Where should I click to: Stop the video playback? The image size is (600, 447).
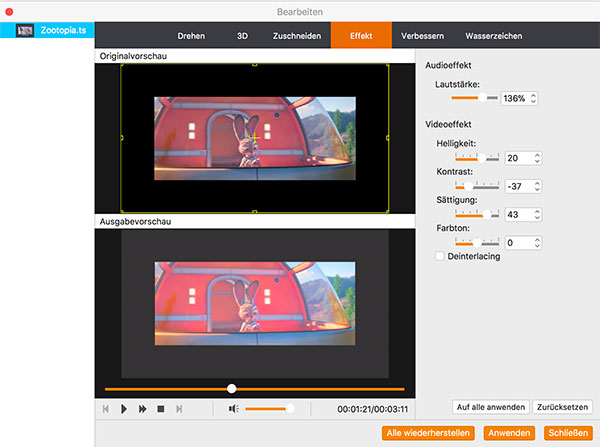pyautogui.click(x=161, y=409)
